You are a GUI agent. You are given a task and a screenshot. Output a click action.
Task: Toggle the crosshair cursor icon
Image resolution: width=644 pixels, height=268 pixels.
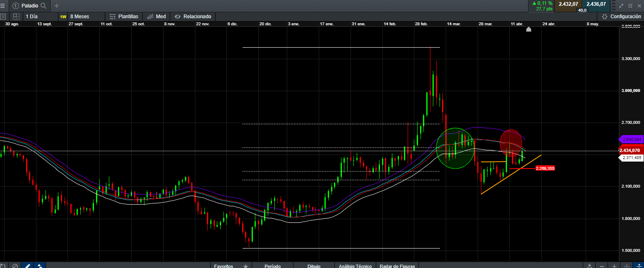[x=627, y=266]
